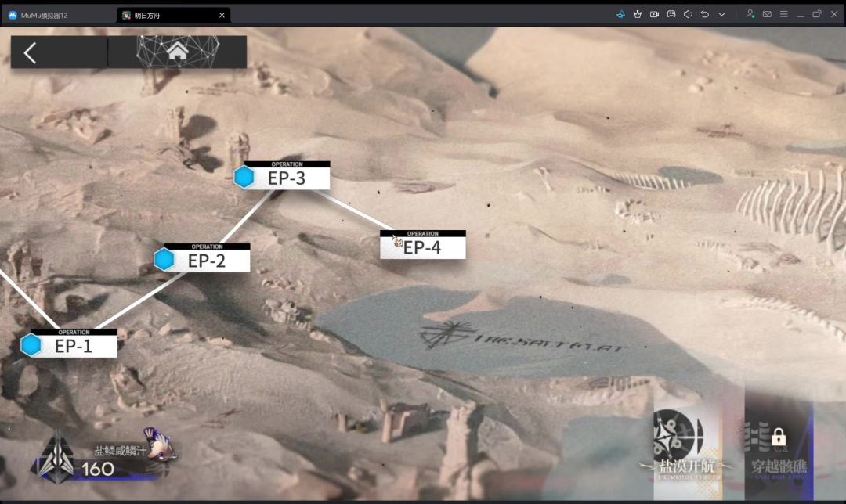Viewport: 846px width, 504px height.
Task: Open the gamepad keymapping icon
Action: click(x=671, y=15)
